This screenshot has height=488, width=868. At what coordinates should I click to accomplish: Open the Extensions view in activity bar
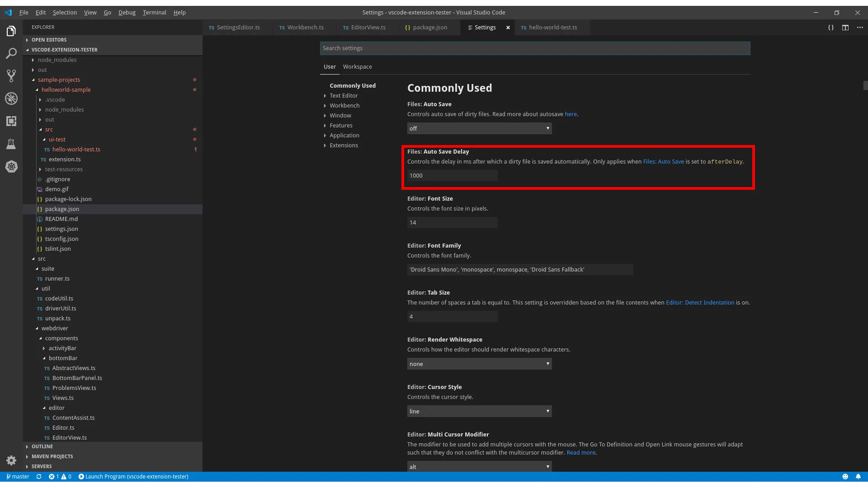[x=11, y=121]
